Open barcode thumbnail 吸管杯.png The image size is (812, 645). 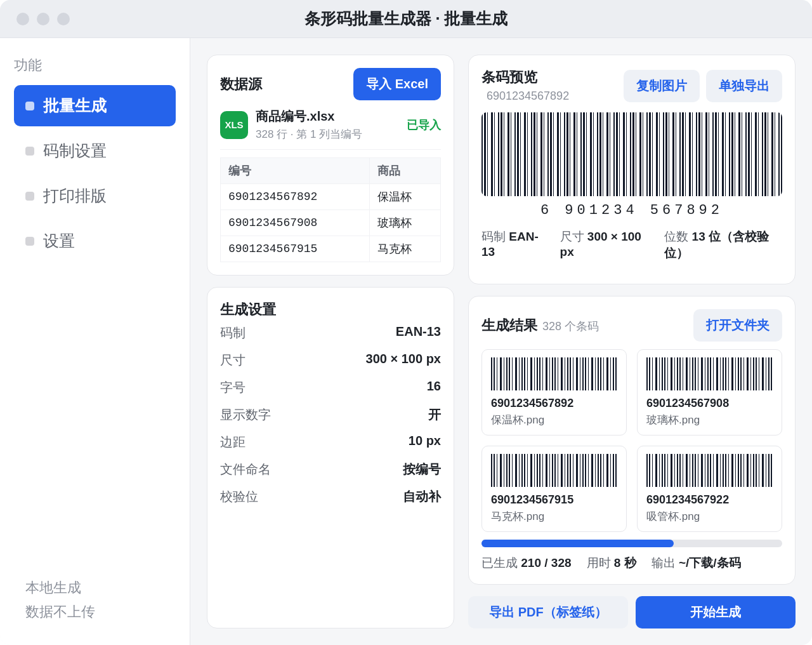709,489
